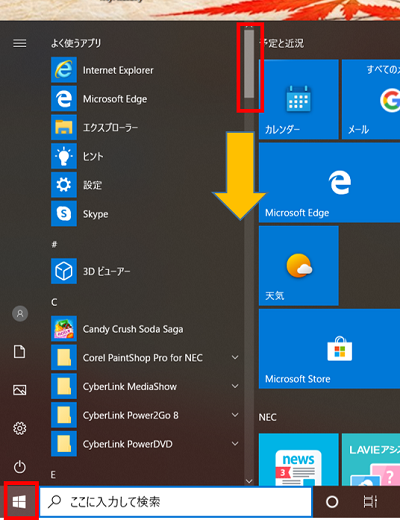Click the 予定と近況 tile group heading
The width and height of the screenshot is (400, 520).
[x=282, y=43]
